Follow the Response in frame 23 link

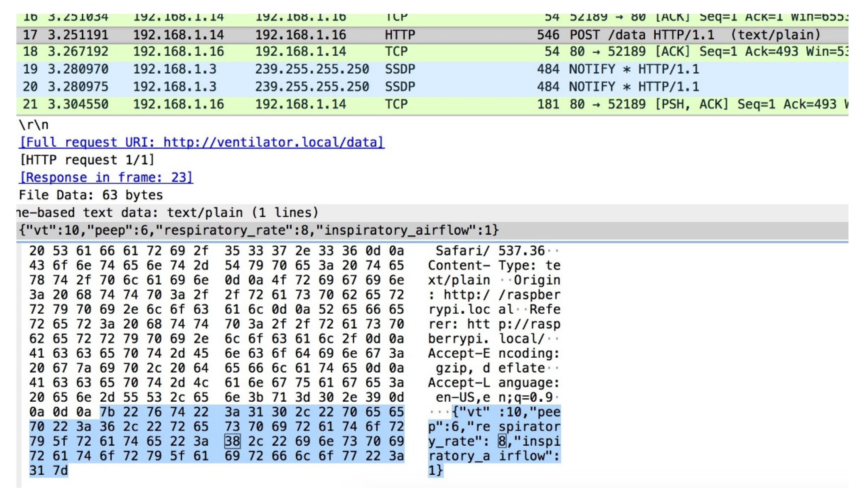pos(106,177)
